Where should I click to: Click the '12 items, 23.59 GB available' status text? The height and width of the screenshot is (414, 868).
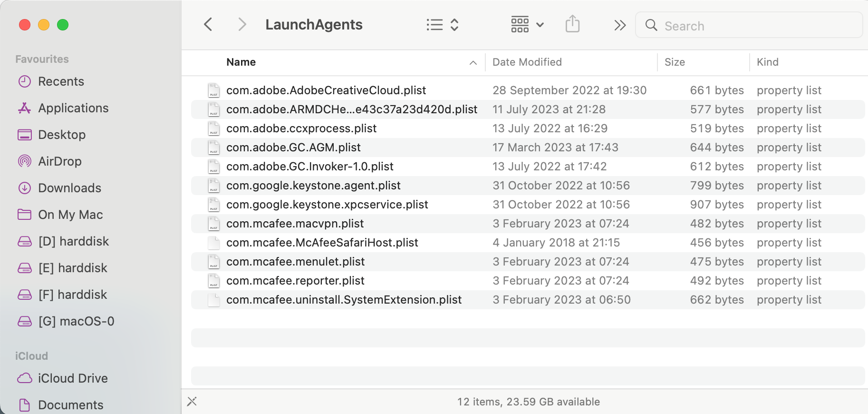528,402
